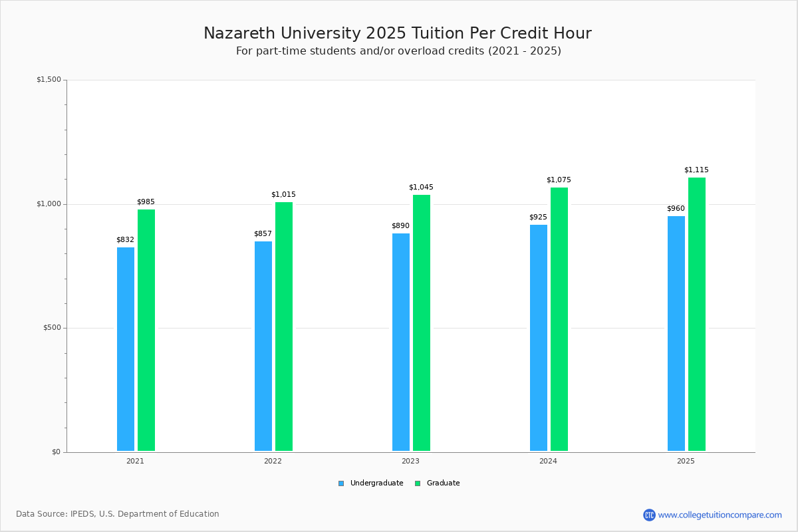798x532 pixels.
Task: Click the subtitle about part-time students
Action: [x=398, y=51]
